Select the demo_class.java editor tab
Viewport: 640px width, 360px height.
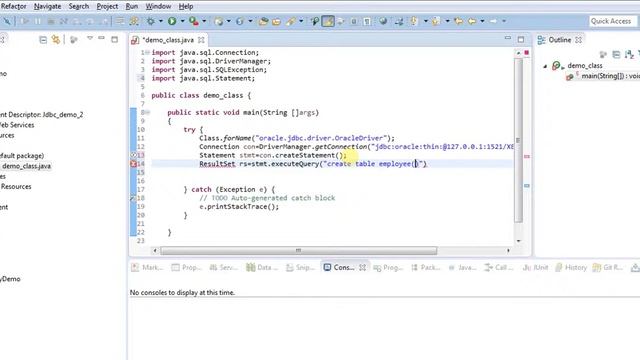[x=168, y=40]
